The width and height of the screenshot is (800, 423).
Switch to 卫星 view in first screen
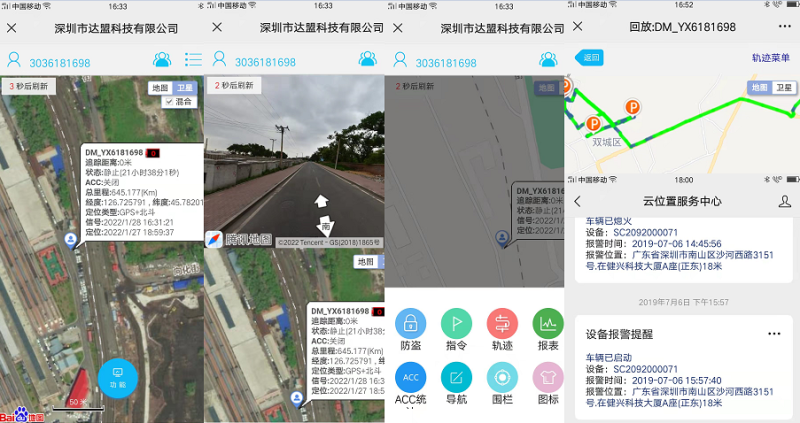(185, 88)
